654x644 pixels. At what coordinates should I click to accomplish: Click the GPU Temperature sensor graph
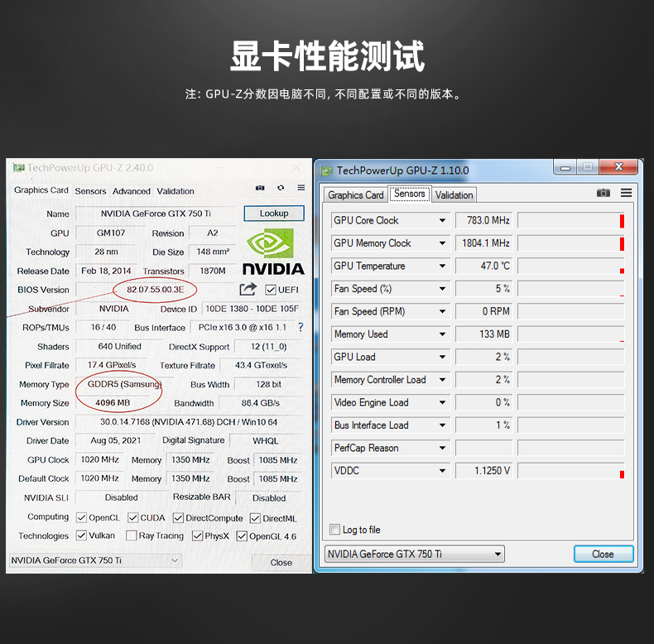click(x=571, y=266)
